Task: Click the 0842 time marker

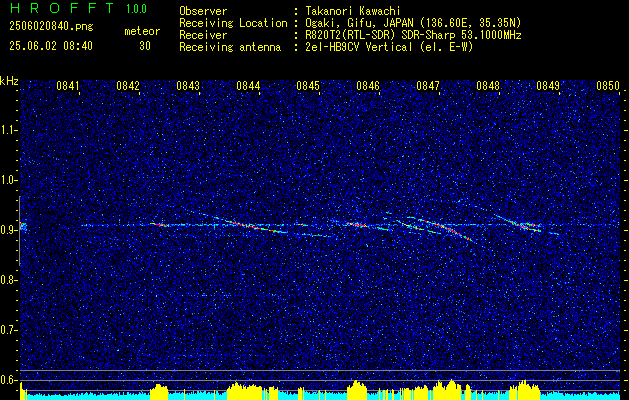Action: [128, 86]
